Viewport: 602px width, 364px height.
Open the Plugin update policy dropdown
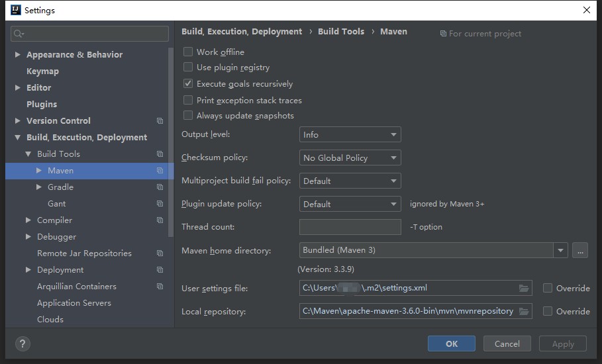pyautogui.click(x=350, y=204)
